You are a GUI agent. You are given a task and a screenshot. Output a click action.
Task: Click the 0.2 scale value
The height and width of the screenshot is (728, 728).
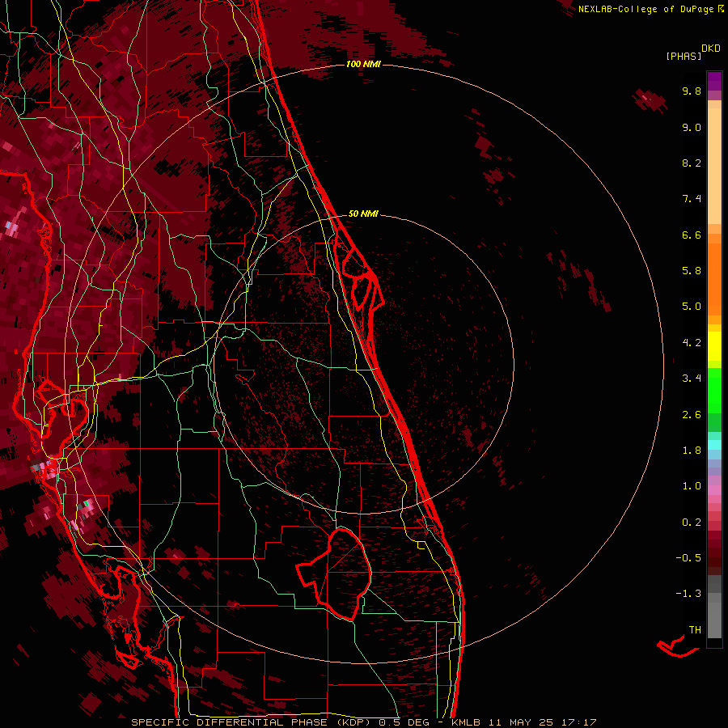point(692,523)
